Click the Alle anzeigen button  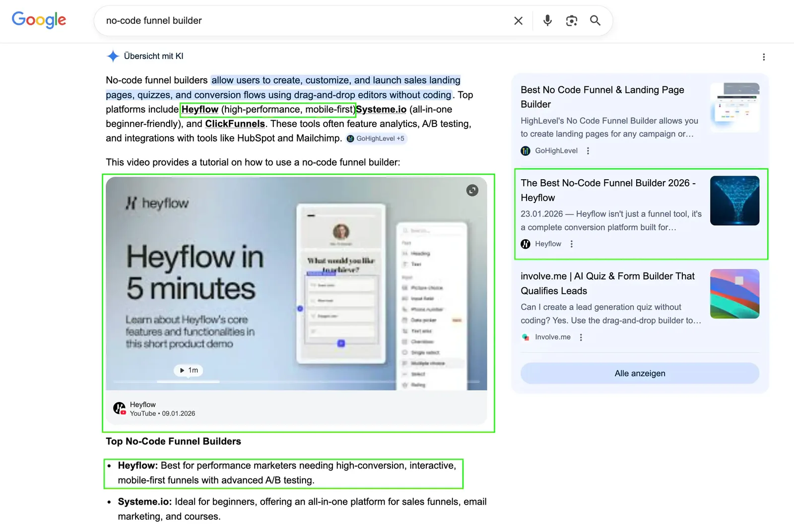click(640, 373)
